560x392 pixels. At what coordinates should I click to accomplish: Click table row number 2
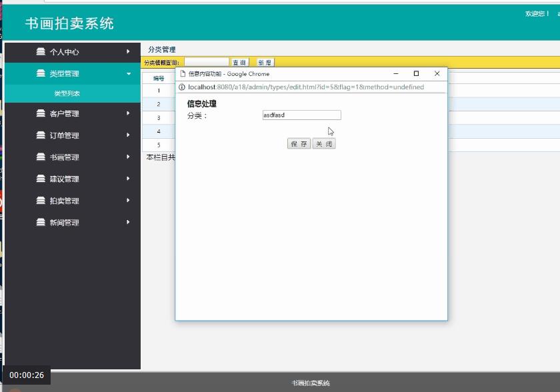tap(159, 104)
